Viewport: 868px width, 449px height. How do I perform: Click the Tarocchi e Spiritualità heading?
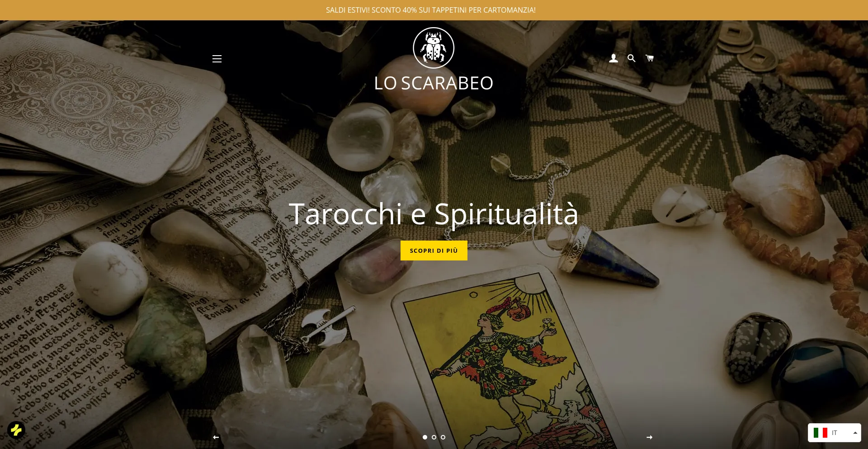[x=434, y=214]
